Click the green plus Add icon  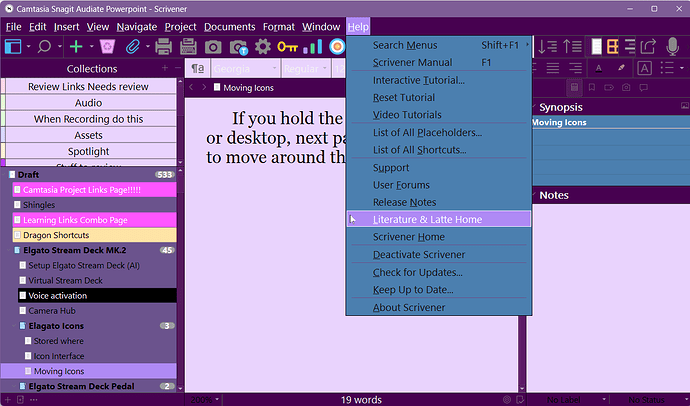click(x=76, y=46)
